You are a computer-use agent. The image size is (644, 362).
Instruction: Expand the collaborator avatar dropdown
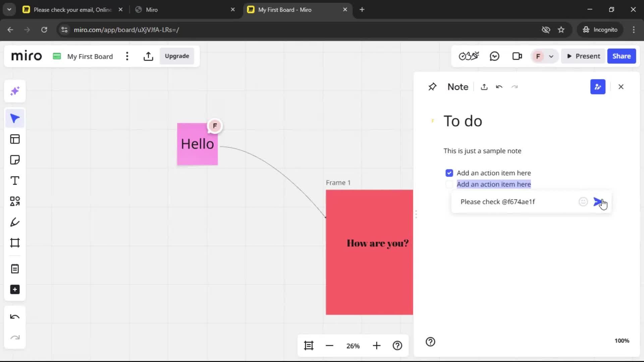[551, 56]
